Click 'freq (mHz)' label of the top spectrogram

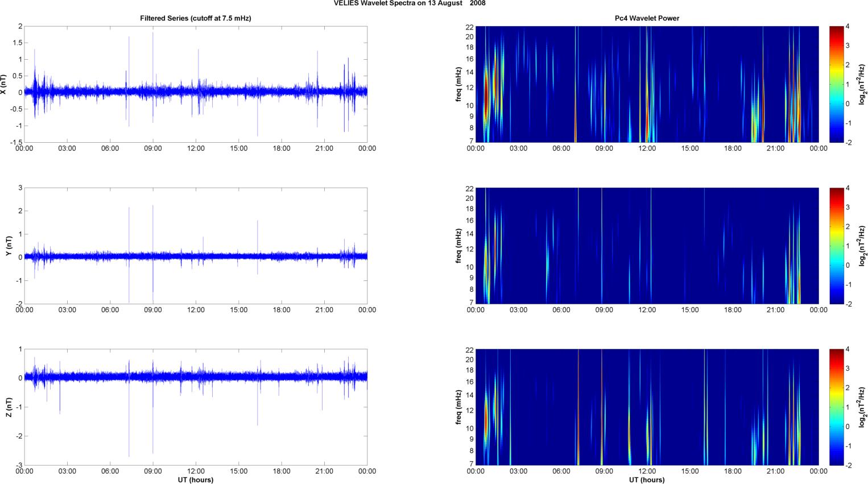pyautogui.click(x=458, y=84)
